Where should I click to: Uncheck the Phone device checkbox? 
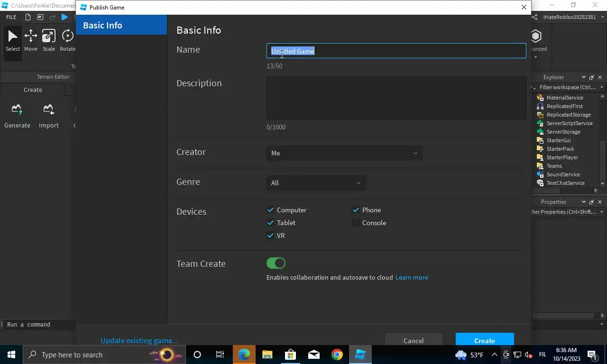tap(356, 210)
